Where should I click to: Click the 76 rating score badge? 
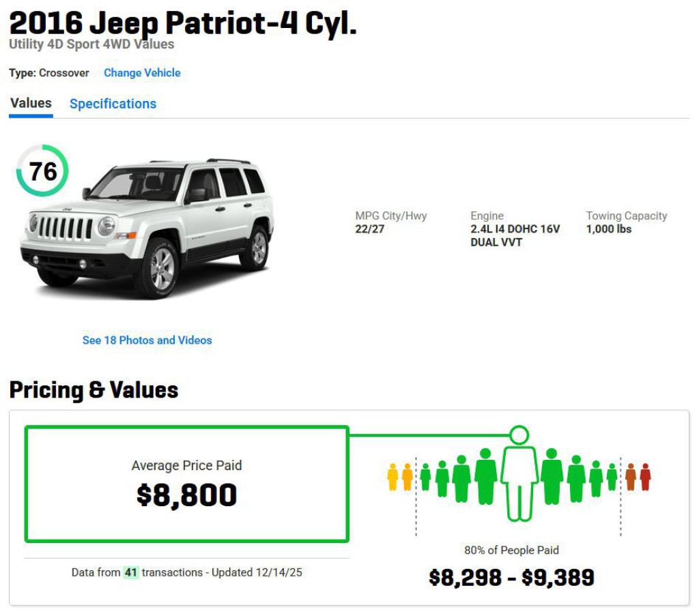[42, 172]
